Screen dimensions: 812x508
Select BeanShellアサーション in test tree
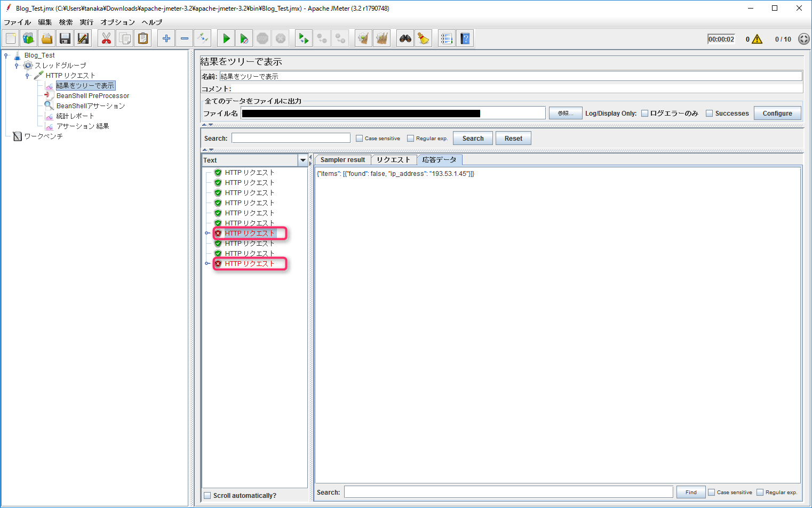(x=91, y=106)
